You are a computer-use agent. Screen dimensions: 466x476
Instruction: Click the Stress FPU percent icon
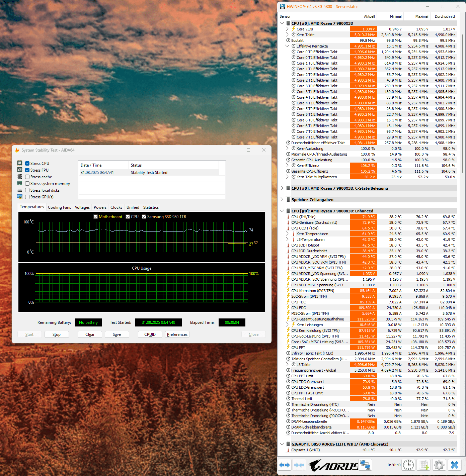20,170
